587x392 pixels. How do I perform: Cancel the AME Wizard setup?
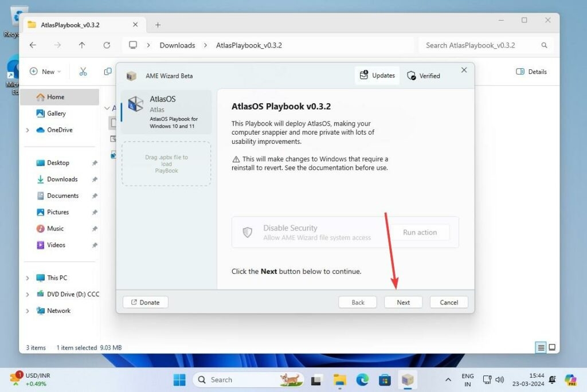(x=448, y=302)
